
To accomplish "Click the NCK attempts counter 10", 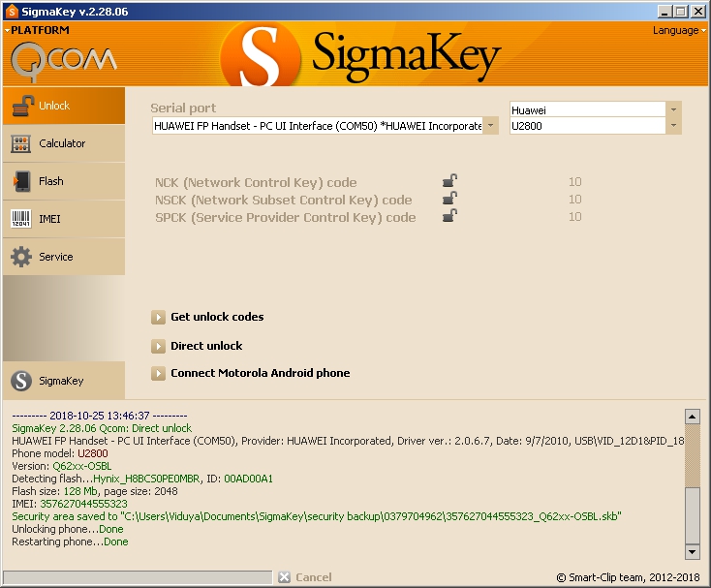I will point(575,182).
